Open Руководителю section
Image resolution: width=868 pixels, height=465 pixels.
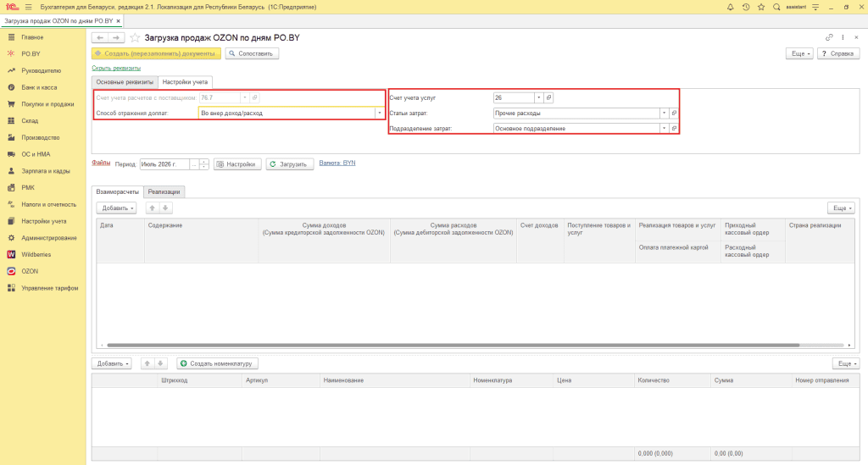click(x=41, y=71)
